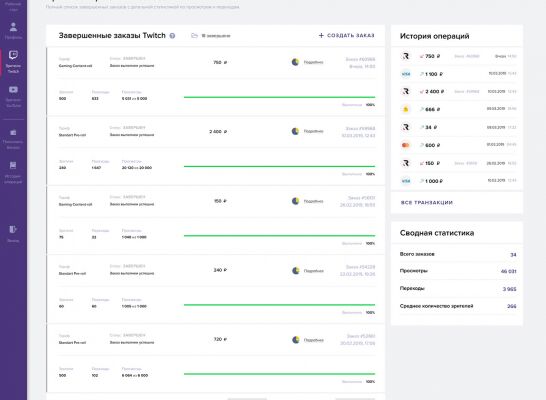Click Mastercard icon in 600 ₽ operation row

point(406,145)
